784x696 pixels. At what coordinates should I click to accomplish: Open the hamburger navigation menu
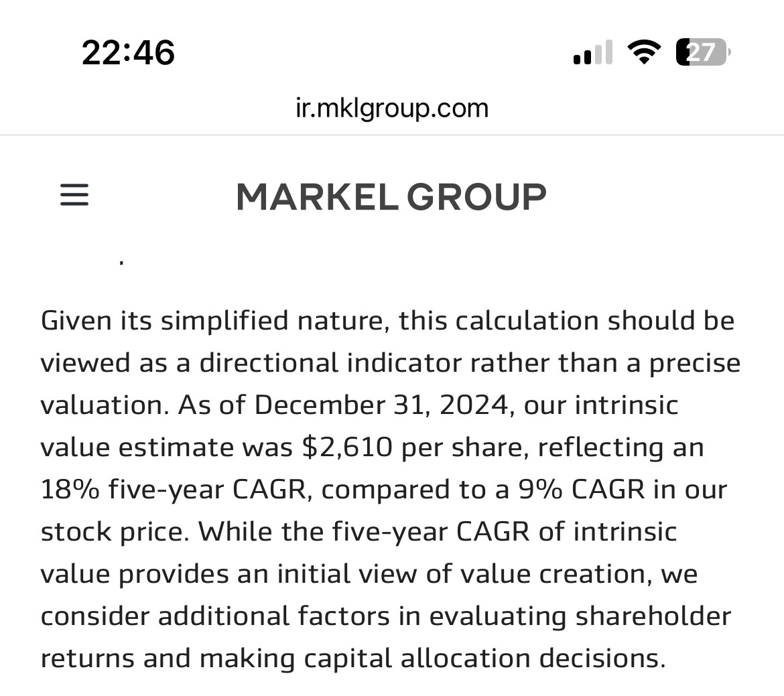74,194
